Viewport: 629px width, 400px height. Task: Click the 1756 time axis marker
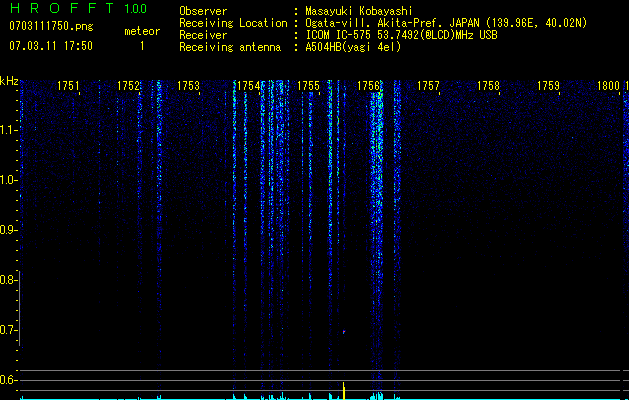point(368,86)
